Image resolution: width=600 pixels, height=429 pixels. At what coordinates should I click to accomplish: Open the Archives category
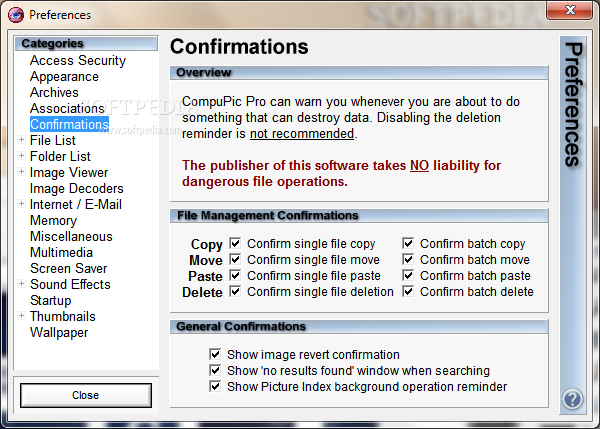pyautogui.click(x=54, y=93)
